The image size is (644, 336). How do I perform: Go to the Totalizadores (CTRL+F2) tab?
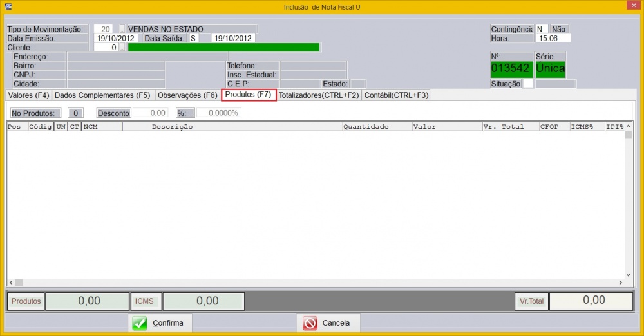click(318, 95)
